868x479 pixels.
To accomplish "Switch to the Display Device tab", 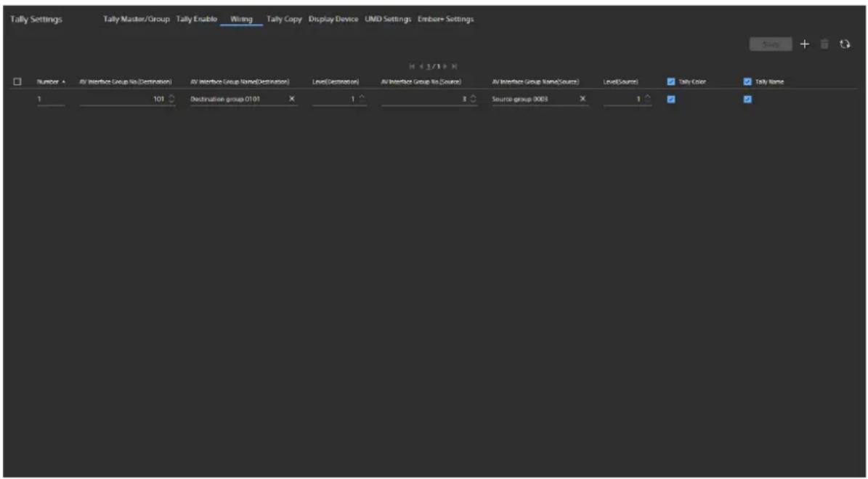I will tap(333, 20).
